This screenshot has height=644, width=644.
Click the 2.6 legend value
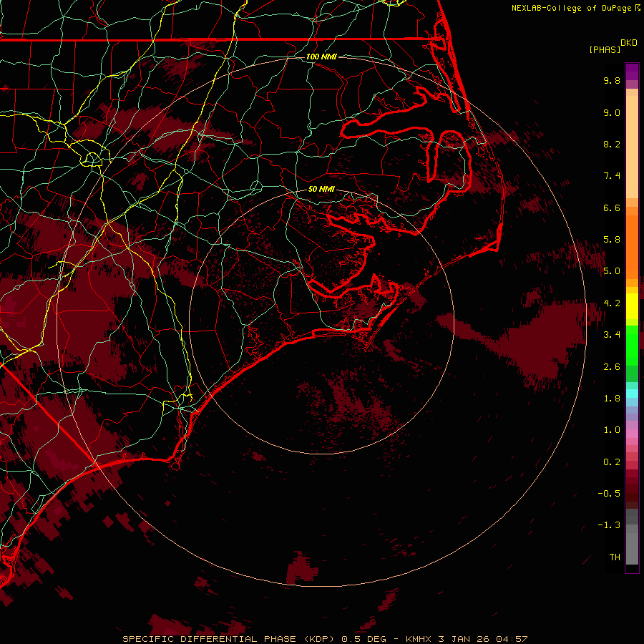point(612,367)
